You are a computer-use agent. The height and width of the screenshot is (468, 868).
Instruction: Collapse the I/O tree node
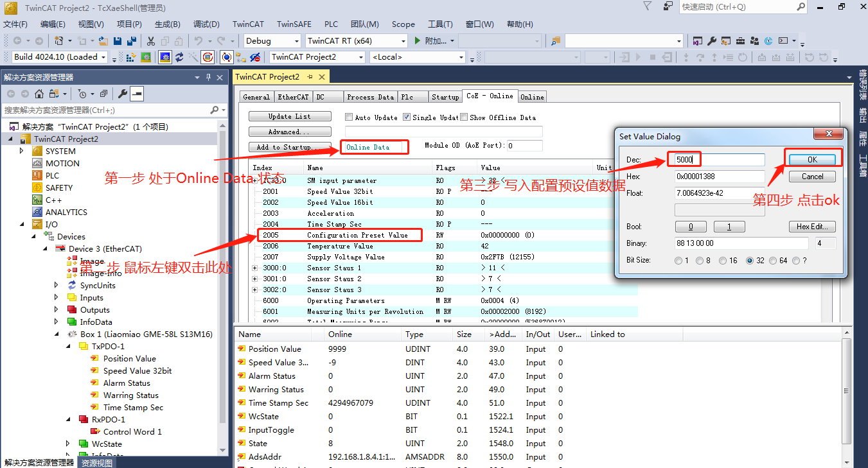tap(22, 224)
